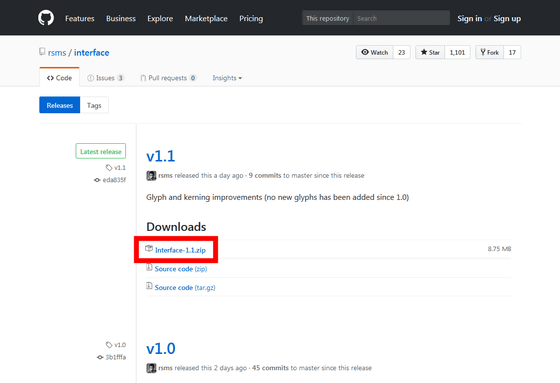Viewport: 560px width, 383px height.
Task: View 45 commits since v1.0
Action: point(270,368)
